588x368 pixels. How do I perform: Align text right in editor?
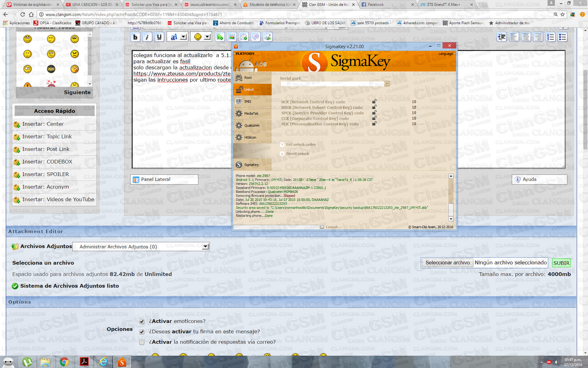[x=538, y=37]
